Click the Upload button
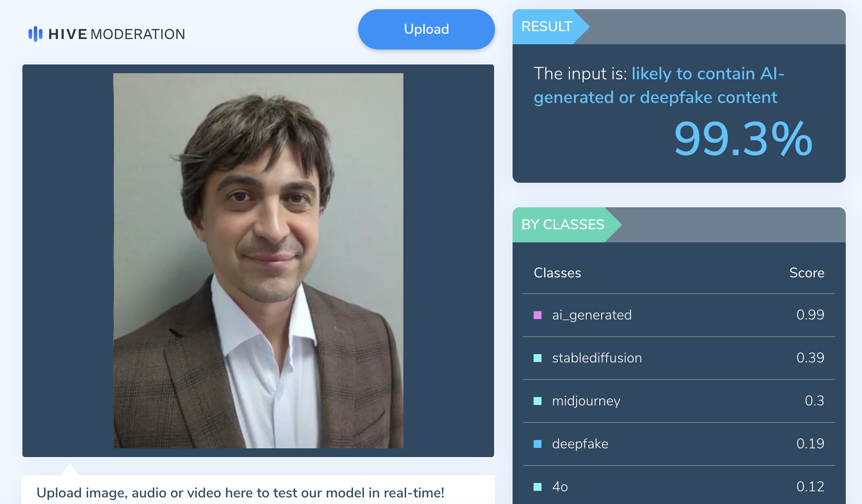The height and width of the screenshot is (504, 862). (x=426, y=29)
